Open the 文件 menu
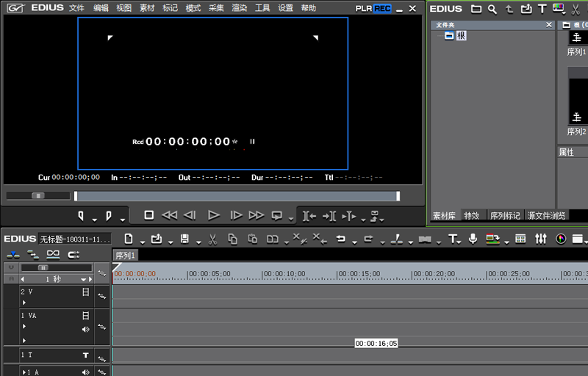588x376 pixels. 76,8
